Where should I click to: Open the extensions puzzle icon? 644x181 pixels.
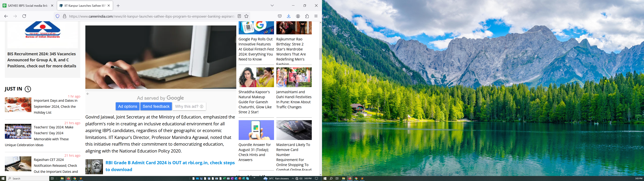point(307,16)
